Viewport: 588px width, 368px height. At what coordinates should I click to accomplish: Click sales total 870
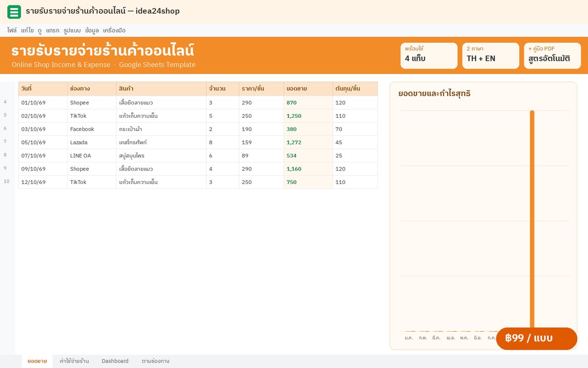(x=308, y=103)
